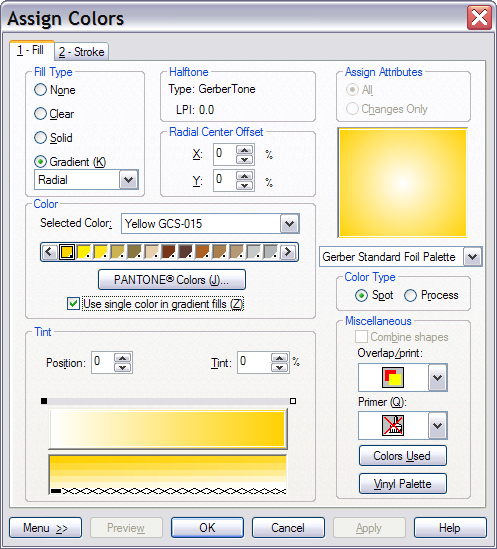497x549 pixels.
Task: Click the Primer crossed-out brush icon
Action: click(x=393, y=425)
